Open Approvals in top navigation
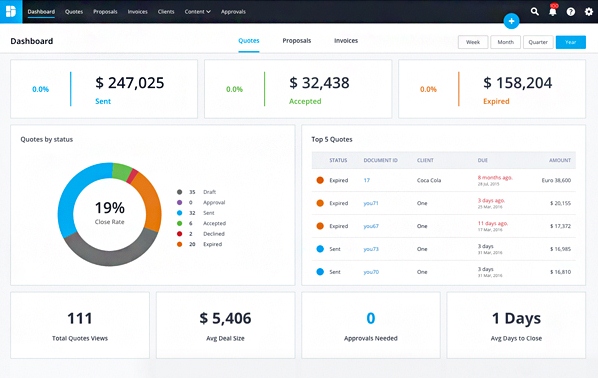 (x=233, y=12)
